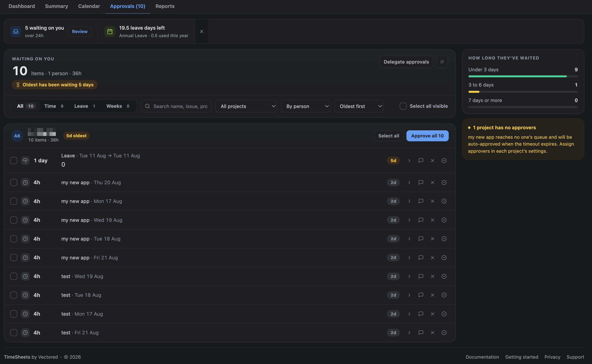592x364 pixels.
Task: Select checkbox for test Wed 19 Aug
Action: (14, 276)
